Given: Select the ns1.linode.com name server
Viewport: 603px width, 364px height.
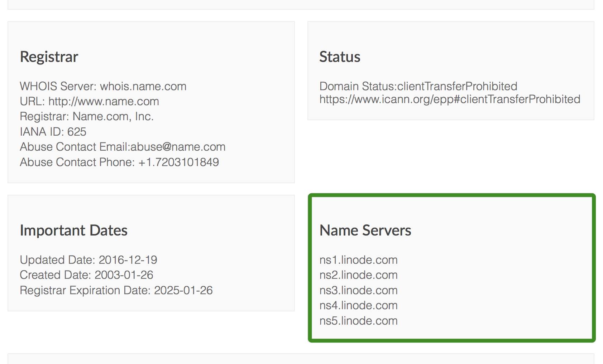Looking at the screenshot, I should pos(358,260).
